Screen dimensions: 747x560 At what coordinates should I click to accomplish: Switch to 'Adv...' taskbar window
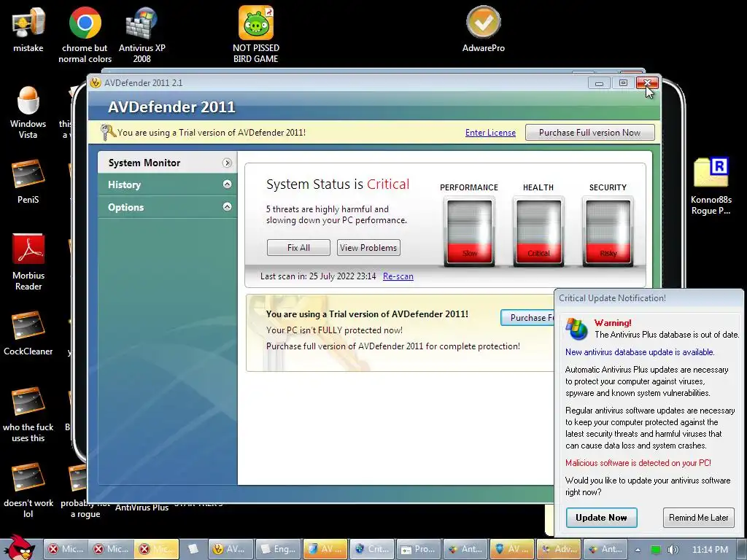pyautogui.click(x=560, y=549)
